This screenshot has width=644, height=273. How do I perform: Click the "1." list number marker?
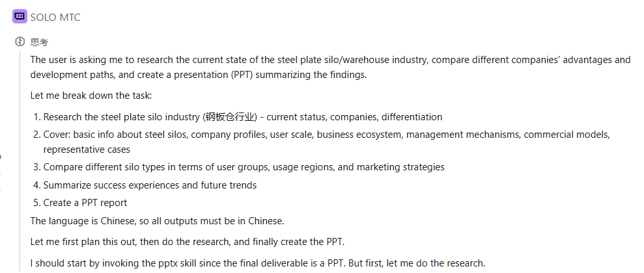[36, 118]
